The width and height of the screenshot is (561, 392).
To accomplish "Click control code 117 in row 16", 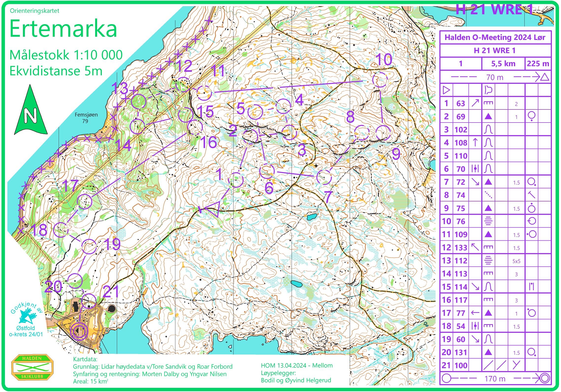I will click(461, 300).
